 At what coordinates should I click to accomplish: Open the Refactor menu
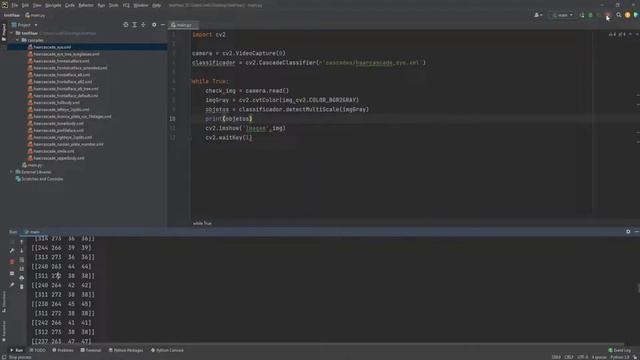click(x=86, y=5)
